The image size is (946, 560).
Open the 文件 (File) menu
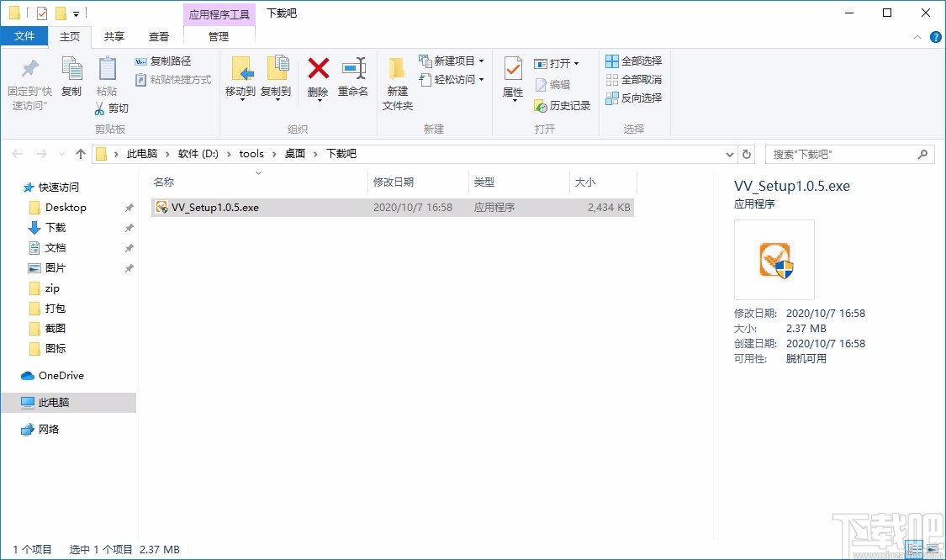pos(24,36)
